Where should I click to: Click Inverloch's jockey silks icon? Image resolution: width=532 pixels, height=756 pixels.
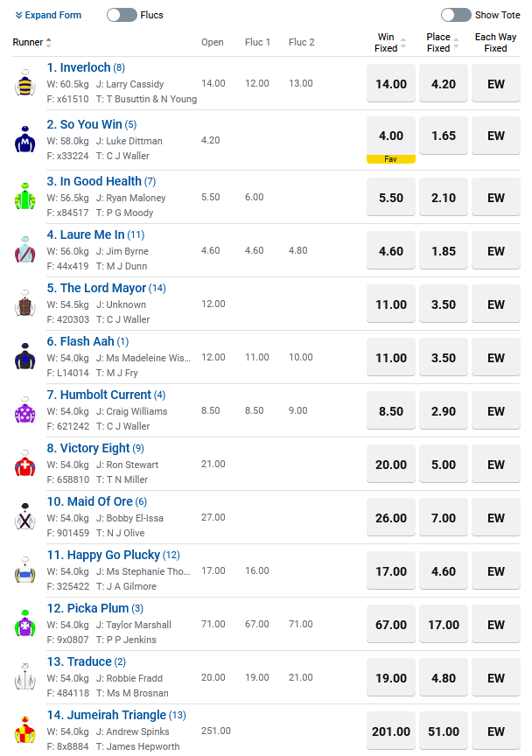[x=24, y=83]
